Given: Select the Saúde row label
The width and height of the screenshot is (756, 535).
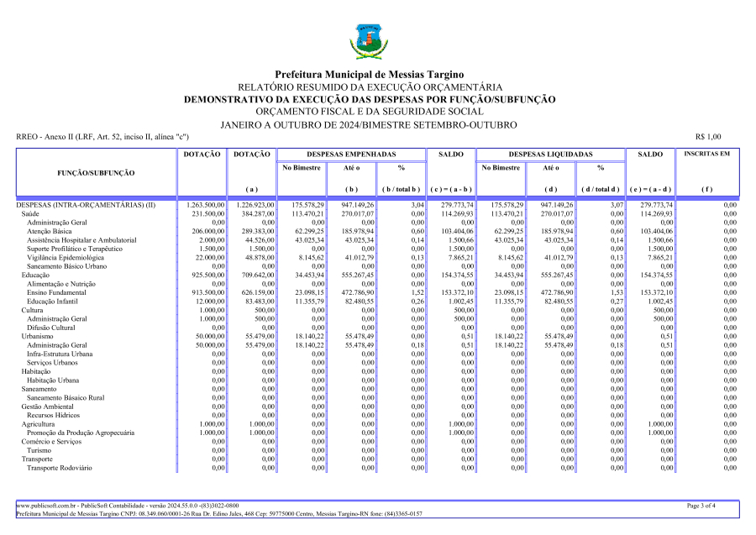Looking at the screenshot, I should pos(30,214).
